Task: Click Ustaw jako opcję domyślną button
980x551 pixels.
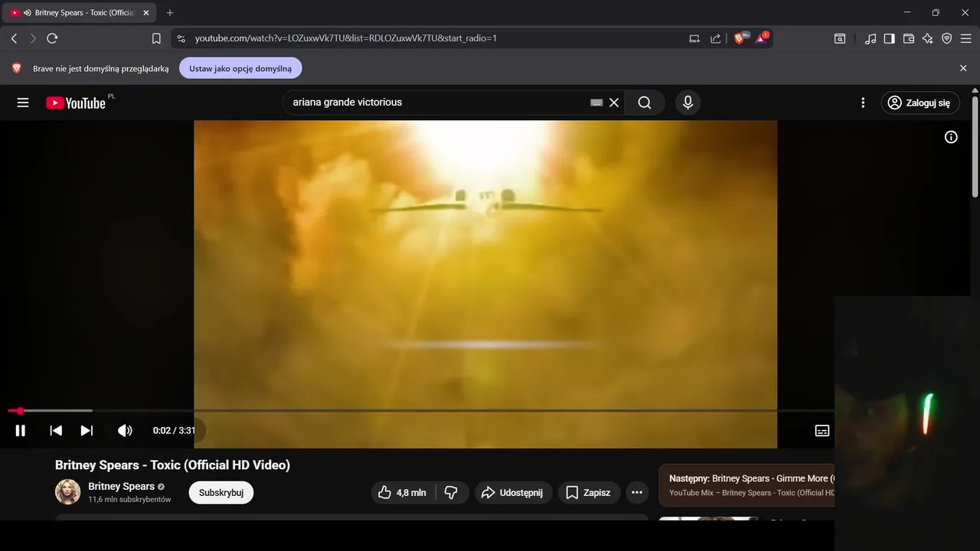Action: click(240, 68)
